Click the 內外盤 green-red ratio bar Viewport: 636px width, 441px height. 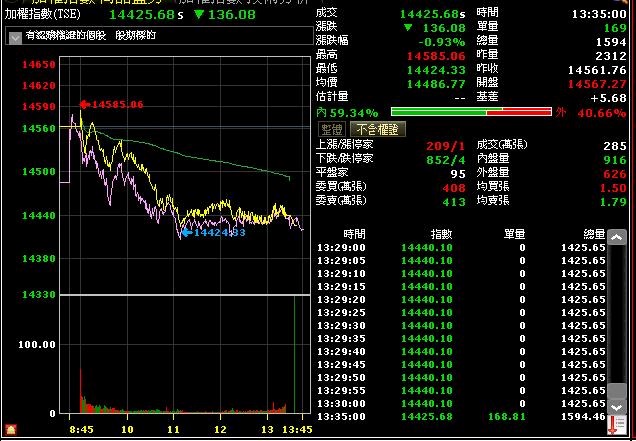tap(471, 112)
